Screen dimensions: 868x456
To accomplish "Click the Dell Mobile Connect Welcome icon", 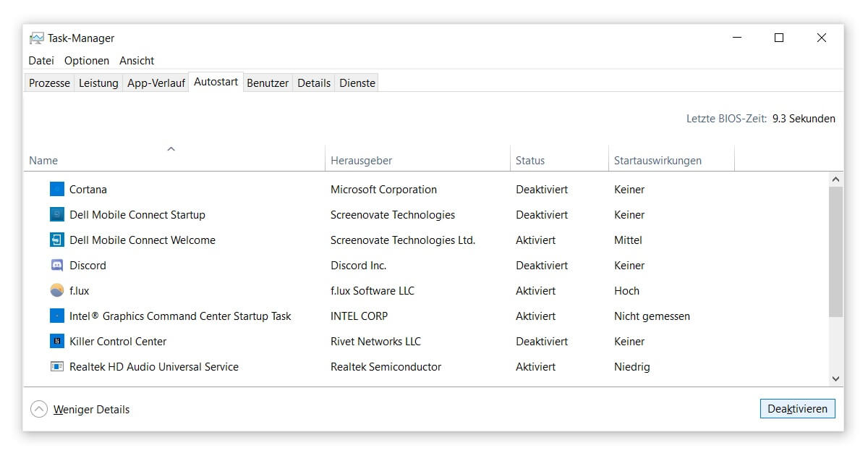I will click(57, 240).
